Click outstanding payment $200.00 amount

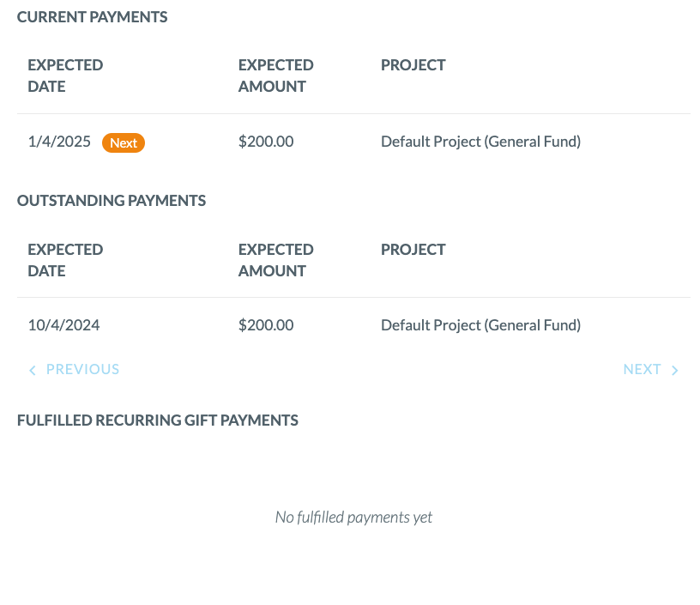click(266, 325)
